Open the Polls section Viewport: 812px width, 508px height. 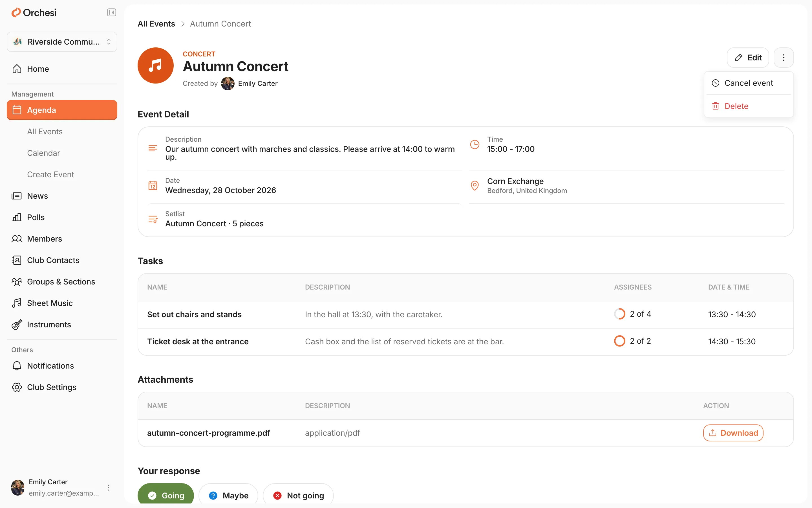[62, 217]
